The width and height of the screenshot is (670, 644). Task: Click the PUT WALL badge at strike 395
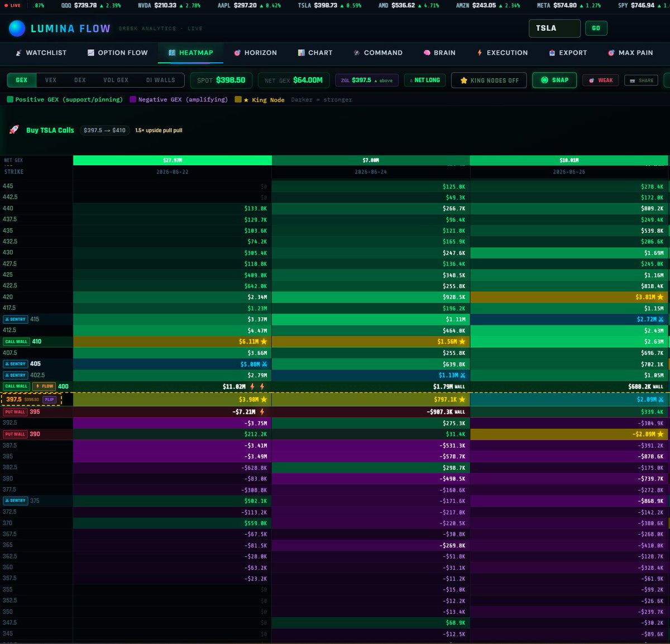pyautogui.click(x=15, y=412)
